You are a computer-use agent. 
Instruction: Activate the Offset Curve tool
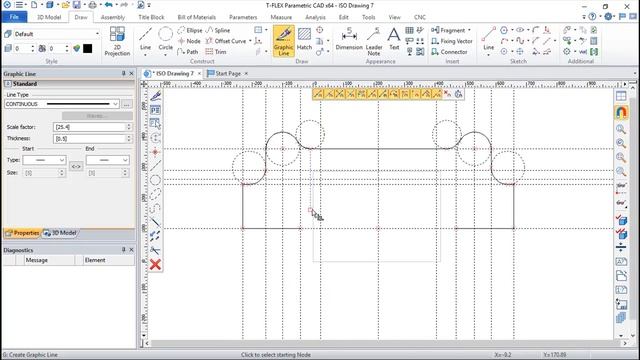pos(226,41)
